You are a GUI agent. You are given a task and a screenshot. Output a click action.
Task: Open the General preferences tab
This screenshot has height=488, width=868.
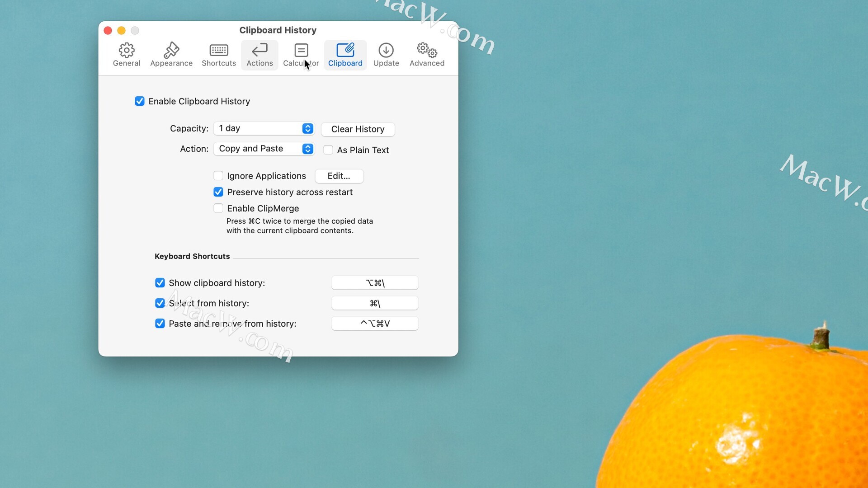[x=127, y=55]
